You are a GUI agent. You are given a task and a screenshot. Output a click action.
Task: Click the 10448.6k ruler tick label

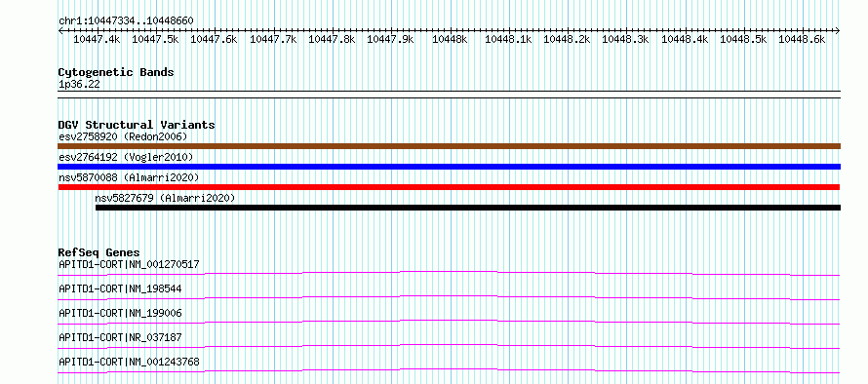802,39
